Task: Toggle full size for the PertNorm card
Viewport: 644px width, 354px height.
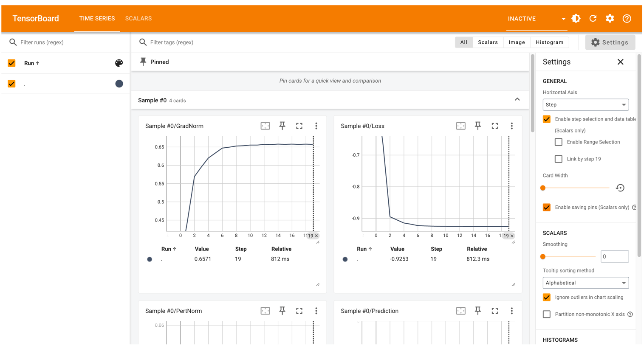Action: click(x=299, y=311)
